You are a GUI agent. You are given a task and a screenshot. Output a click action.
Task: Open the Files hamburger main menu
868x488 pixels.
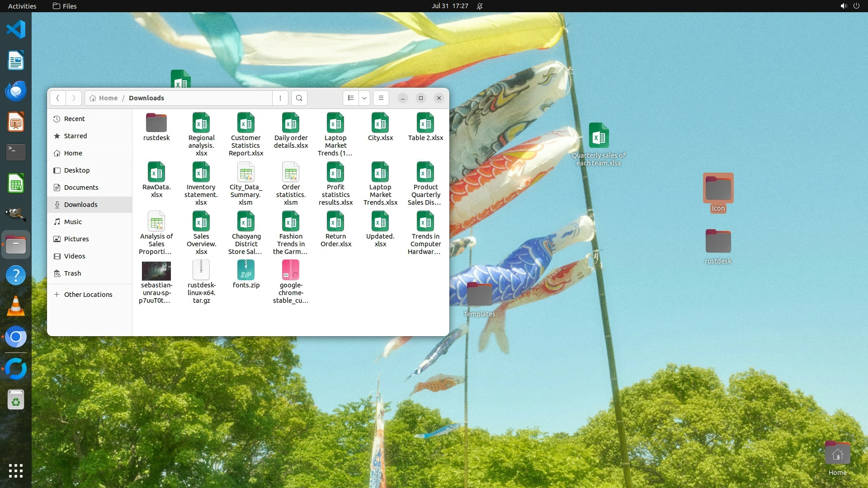coord(381,98)
